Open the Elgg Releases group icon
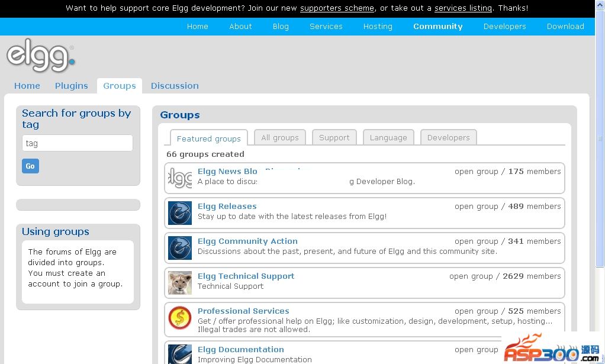The image size is (605, 364). point(180,213)
